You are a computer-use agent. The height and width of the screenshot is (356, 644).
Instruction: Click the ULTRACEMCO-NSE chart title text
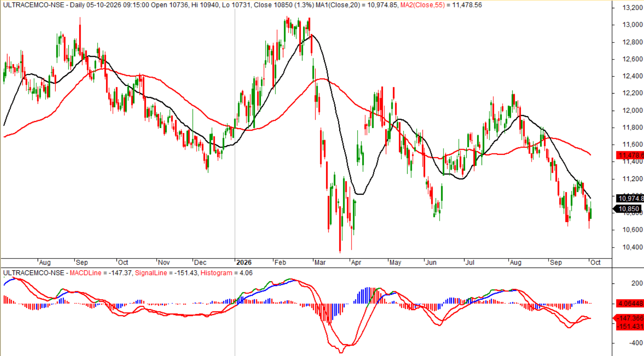34,5
